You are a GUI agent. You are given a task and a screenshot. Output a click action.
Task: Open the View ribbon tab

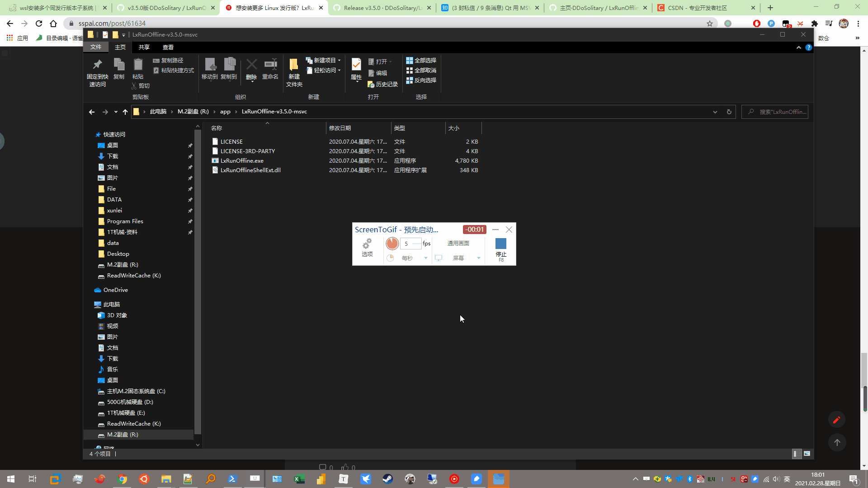168,47
